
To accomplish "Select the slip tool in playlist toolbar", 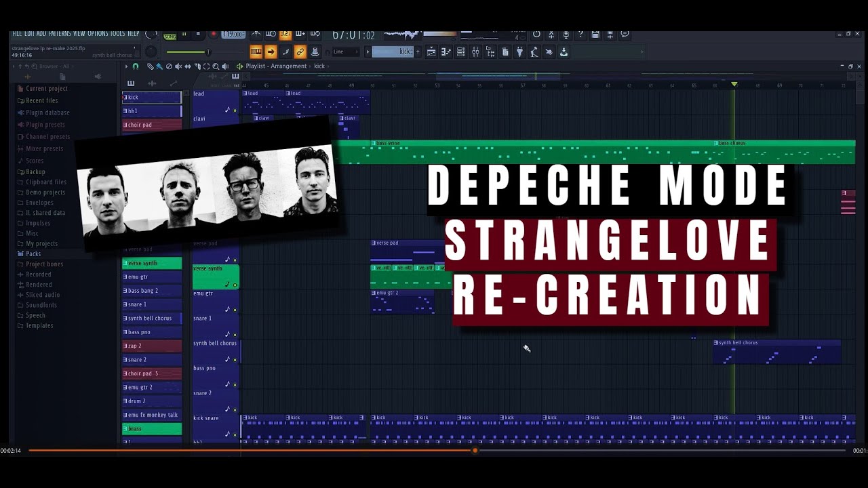I will pos(187,66).
